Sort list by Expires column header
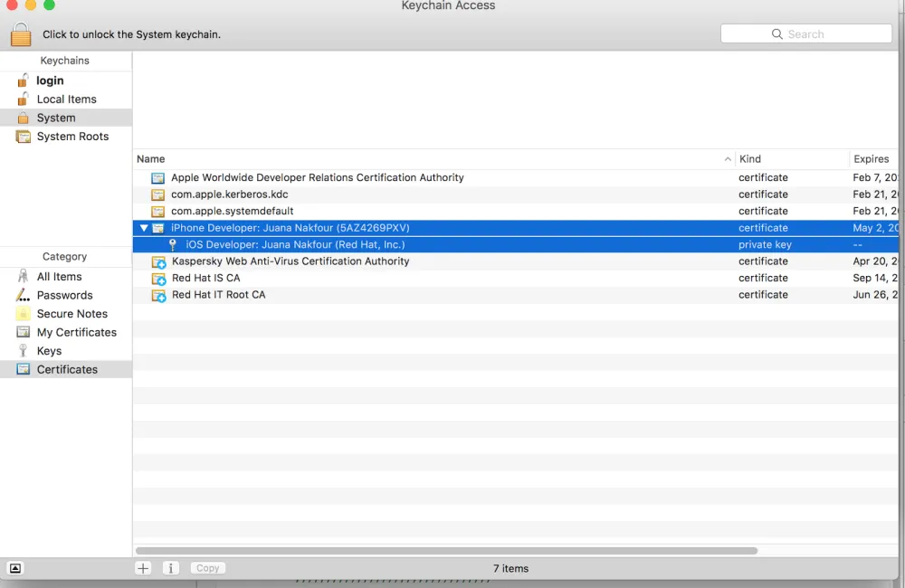Screen dimensions: 905x588 tap(874, 159)
